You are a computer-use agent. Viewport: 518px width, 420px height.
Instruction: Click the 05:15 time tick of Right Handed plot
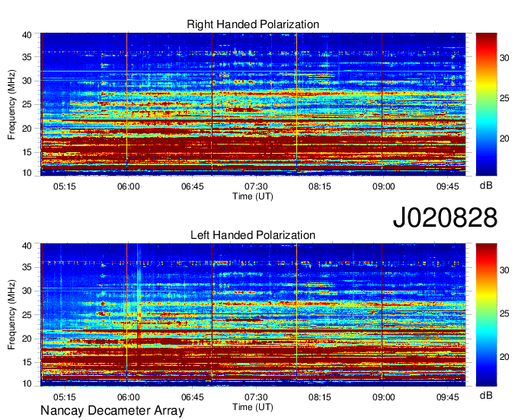point(65,186)
